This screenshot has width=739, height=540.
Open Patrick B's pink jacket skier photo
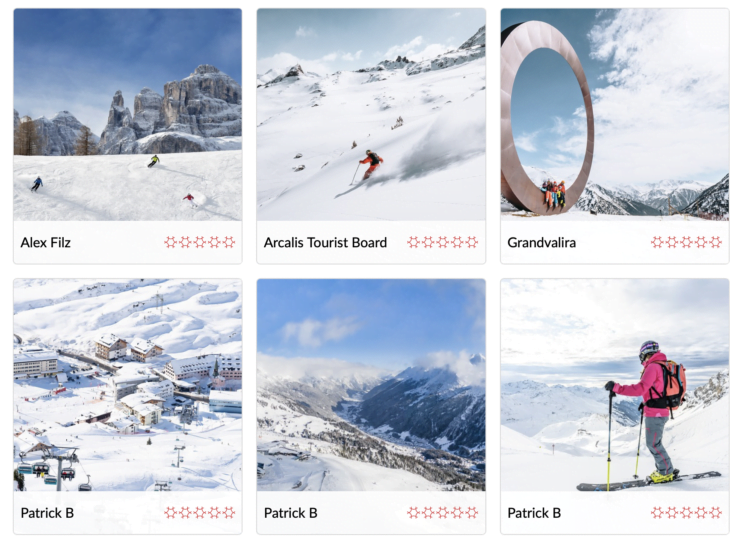[615, 385]
